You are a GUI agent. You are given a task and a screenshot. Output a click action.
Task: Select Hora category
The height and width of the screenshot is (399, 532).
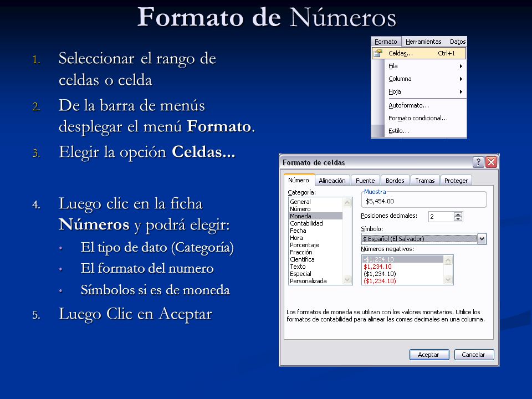point(315,238)
